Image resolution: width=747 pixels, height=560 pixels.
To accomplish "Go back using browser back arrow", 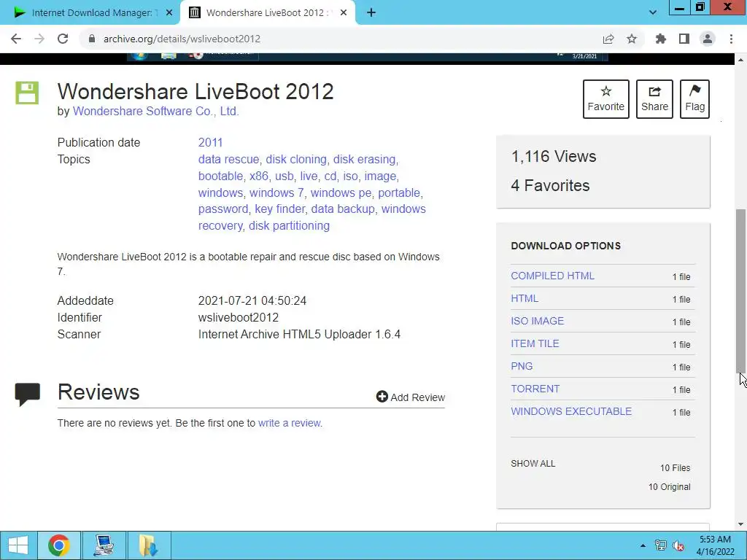I will click(x=16, y=39).
